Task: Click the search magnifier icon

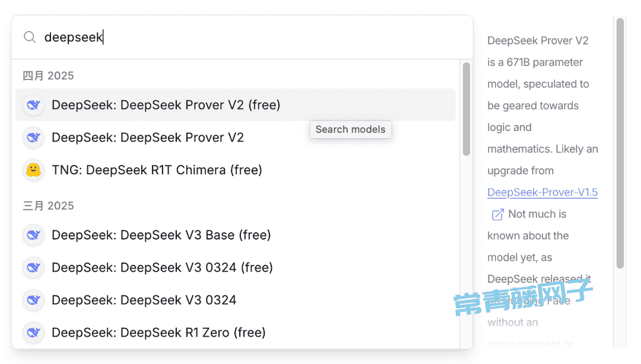Action: (x=30, y=37)
